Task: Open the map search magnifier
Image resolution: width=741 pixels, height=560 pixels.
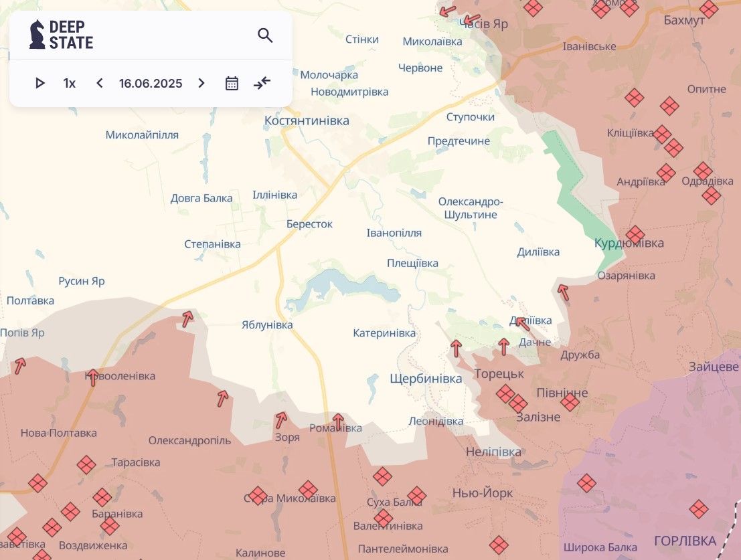Action: (265, 35)
